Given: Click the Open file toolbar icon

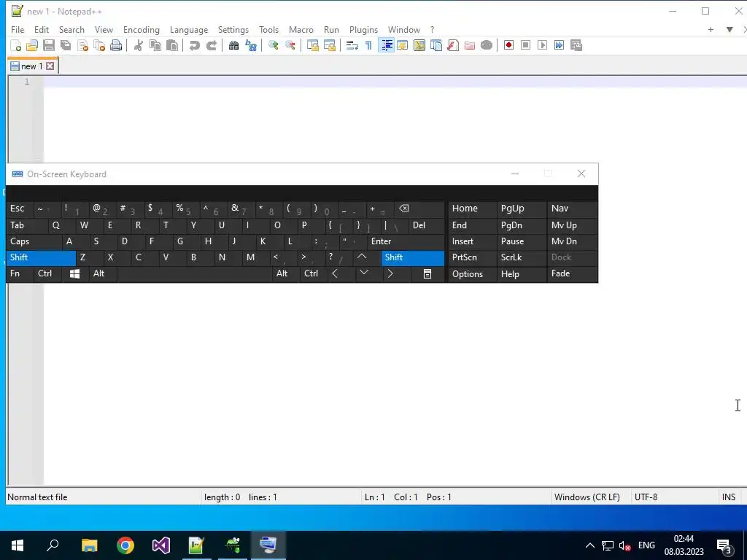Looking at the screenshot, I should point(32,45).
